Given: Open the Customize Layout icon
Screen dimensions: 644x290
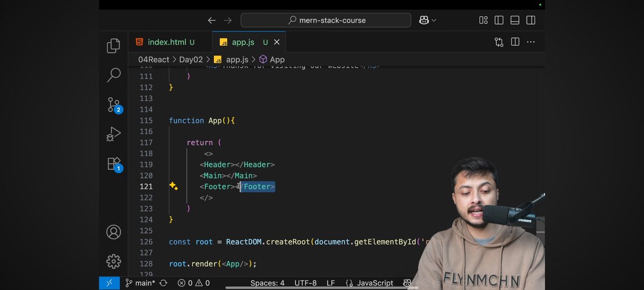Looking at the screenshot, I should point(483,20).
